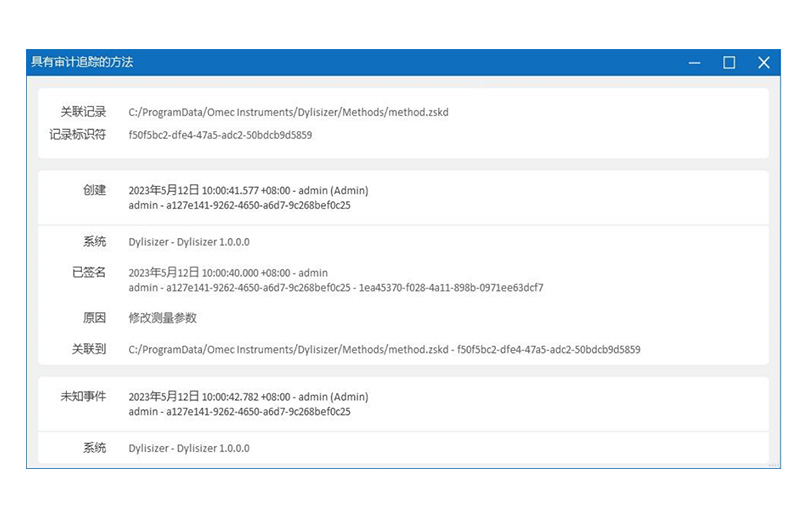Click the 具有审计追踪的方法 title bar text
The width and height of the screenshot is (800, 524).
[x=82, y=62]
